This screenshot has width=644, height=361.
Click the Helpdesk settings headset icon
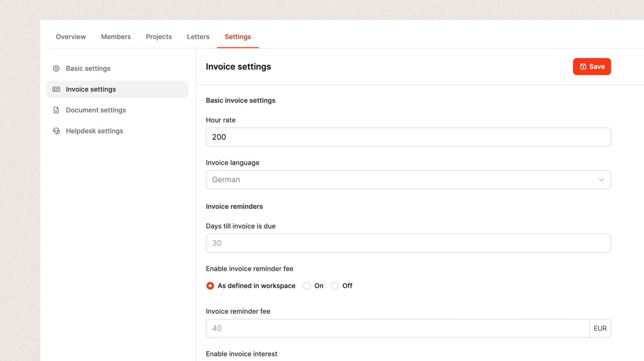click(56, 131)
